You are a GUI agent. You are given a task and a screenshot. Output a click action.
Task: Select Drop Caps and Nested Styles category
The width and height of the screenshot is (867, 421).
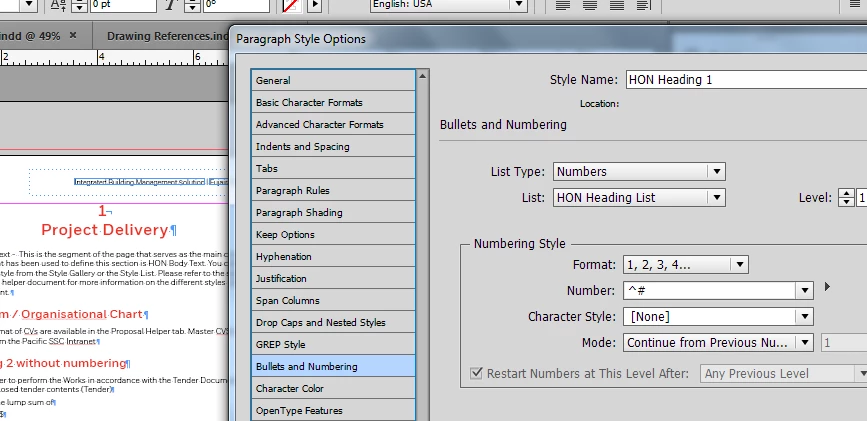333,323
